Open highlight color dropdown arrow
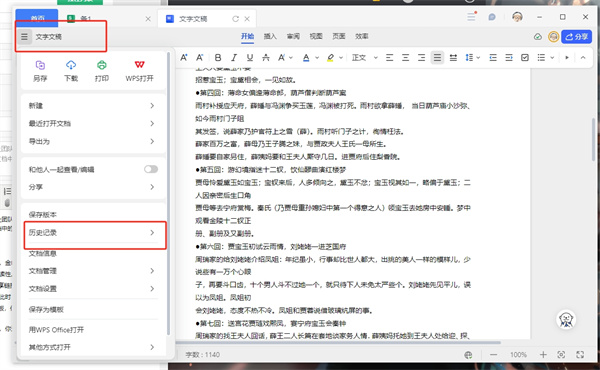600x370 pixels. [341, 58]
